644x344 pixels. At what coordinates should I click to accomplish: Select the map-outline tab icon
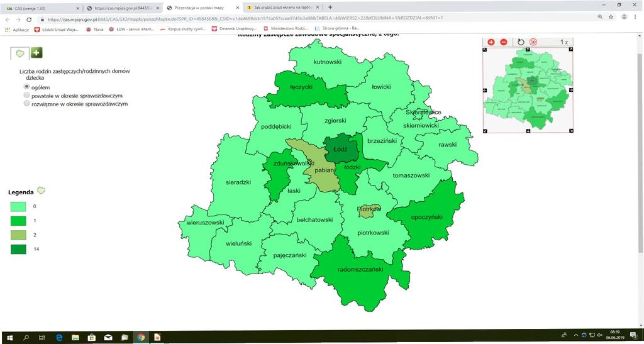(x=19, y=53)
